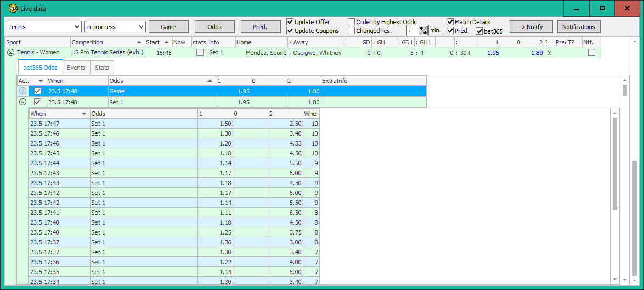Click the odds grid vertical scrollbar thumb
Screen dimensions: 644x290
[625, 90]
